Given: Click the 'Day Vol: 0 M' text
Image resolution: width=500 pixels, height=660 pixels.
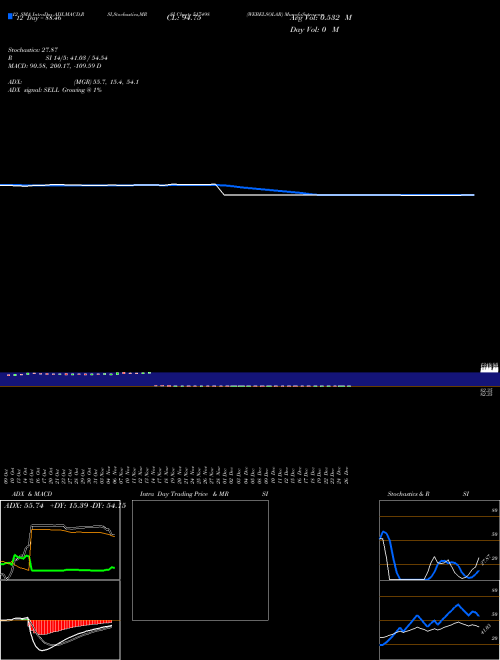Looking at the screenshot, I should coord(314,30).
